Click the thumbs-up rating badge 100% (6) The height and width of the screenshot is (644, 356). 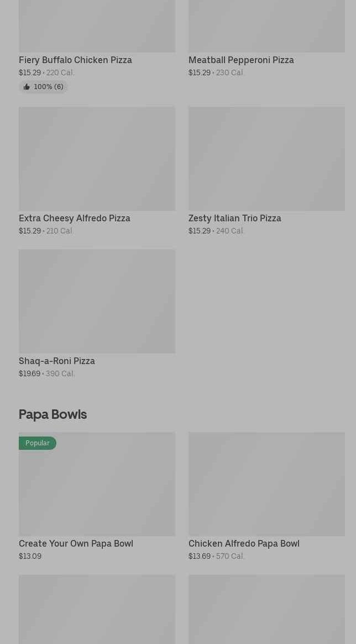click(x=43, y=87)
